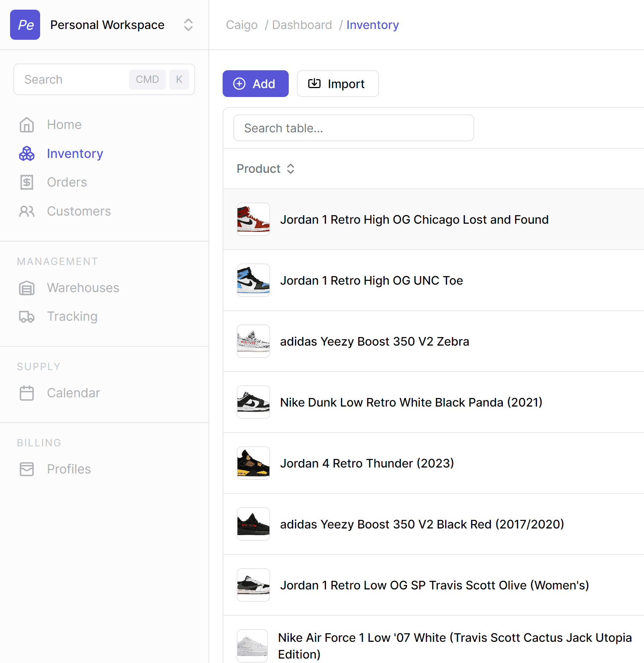The height and width of the screenshot is (663, 644).
Task: Open Profiles under Billing
Action: [69, 469]
